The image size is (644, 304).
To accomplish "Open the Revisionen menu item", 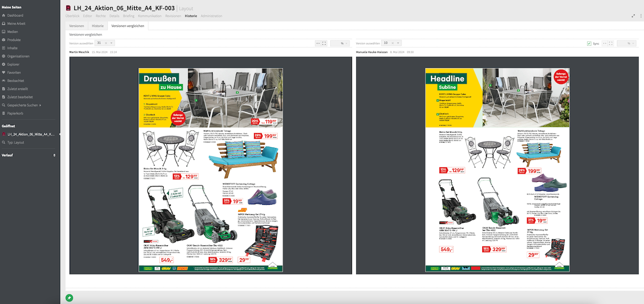I will (x=173, y=16).
